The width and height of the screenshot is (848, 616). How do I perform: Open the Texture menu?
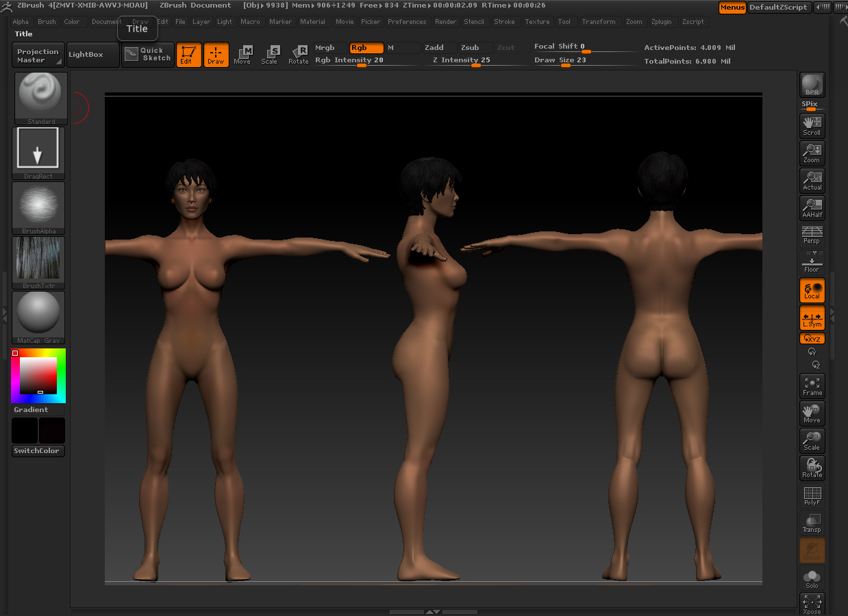click(537, 22)
